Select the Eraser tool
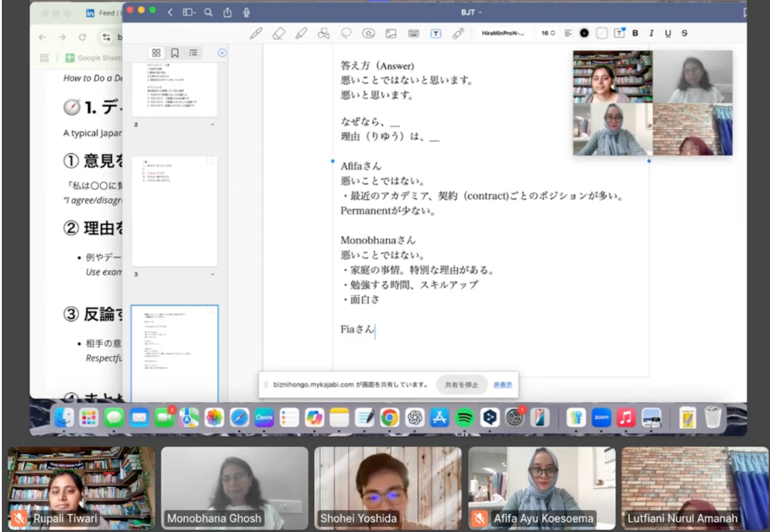 pos(279,34)
